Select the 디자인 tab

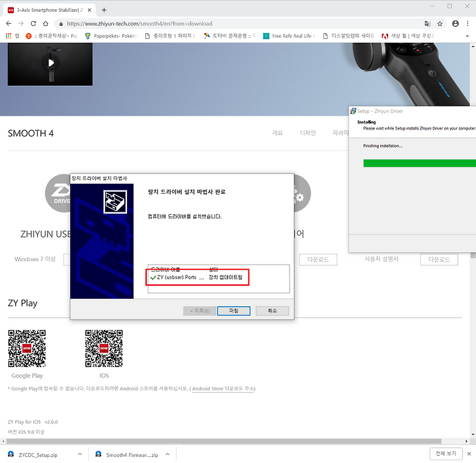point(308,133)
